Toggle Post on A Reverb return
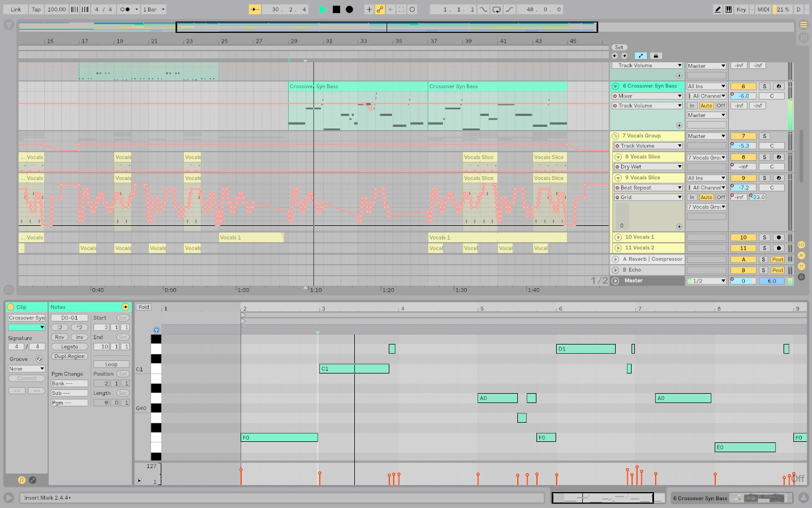This screenshot has width=812, height=508. point(778,260)
